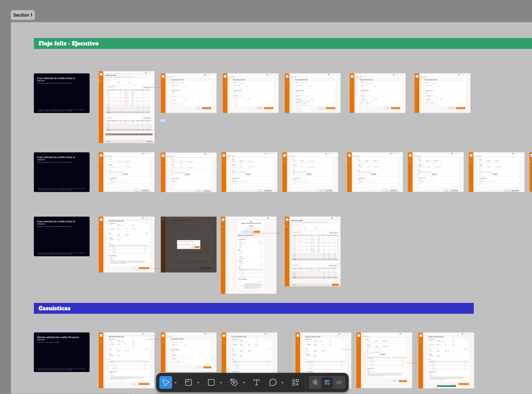Select the 'Edición solicitud de crédito (Proceso)' card
The height and width of the screenshot is (394, 532).
point(62,352)
